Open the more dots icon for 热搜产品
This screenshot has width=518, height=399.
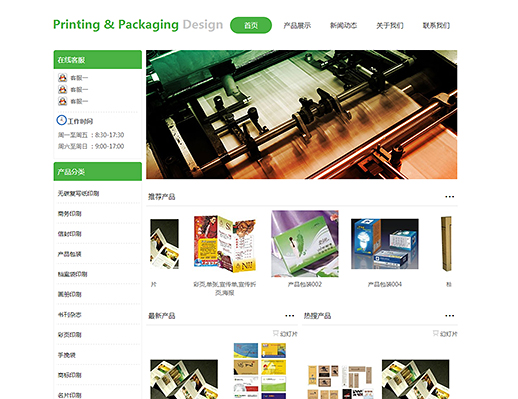point(449,316)
